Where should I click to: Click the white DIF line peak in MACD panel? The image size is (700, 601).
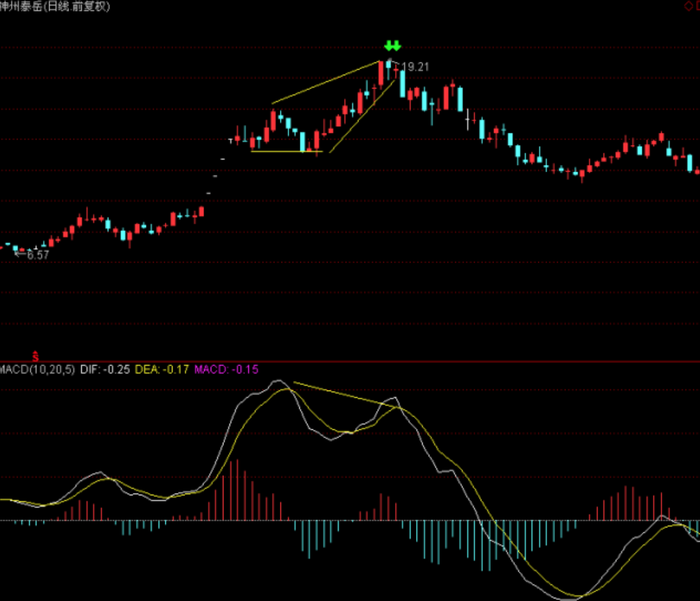click(278, 381)
